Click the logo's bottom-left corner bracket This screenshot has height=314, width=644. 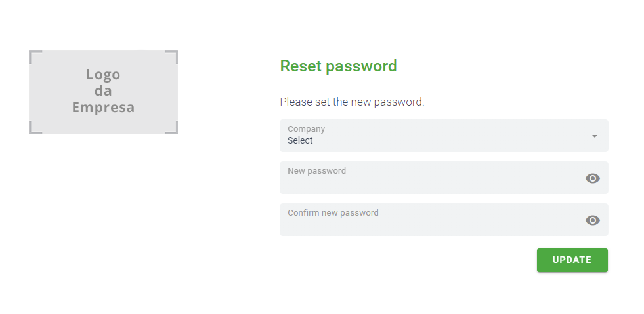pyautogui.click(x=32, y=131)
